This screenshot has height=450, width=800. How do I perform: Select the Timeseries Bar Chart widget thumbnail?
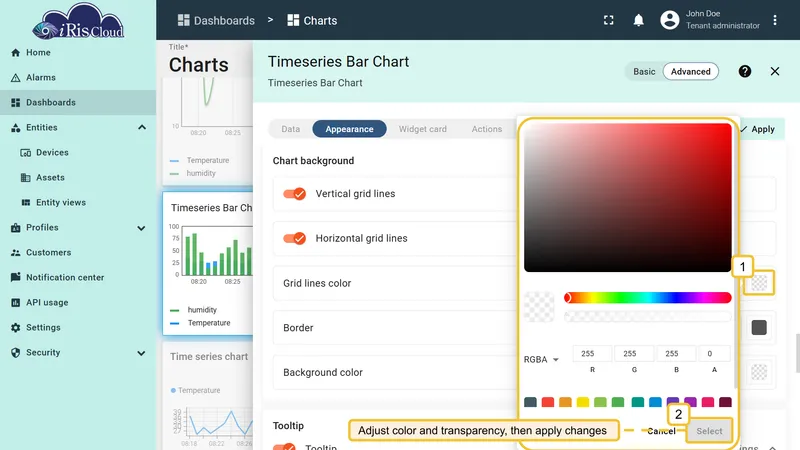(x=208, y=263)
